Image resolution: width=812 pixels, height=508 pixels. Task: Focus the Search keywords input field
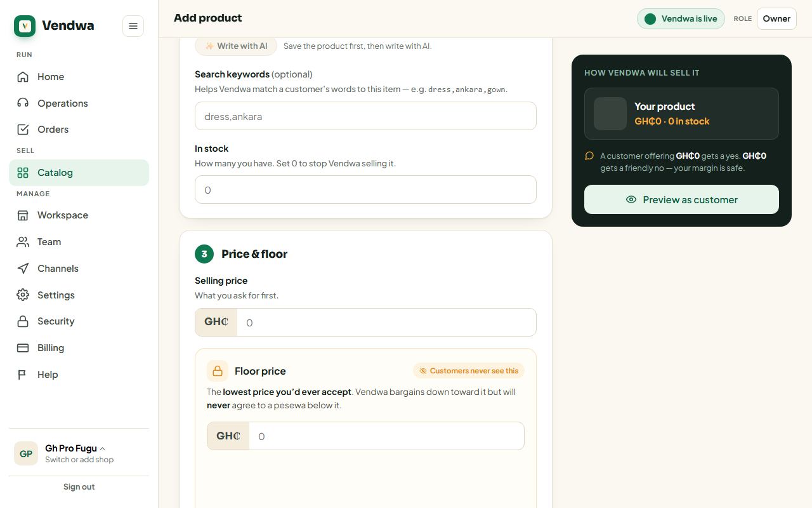coord(365,116)
